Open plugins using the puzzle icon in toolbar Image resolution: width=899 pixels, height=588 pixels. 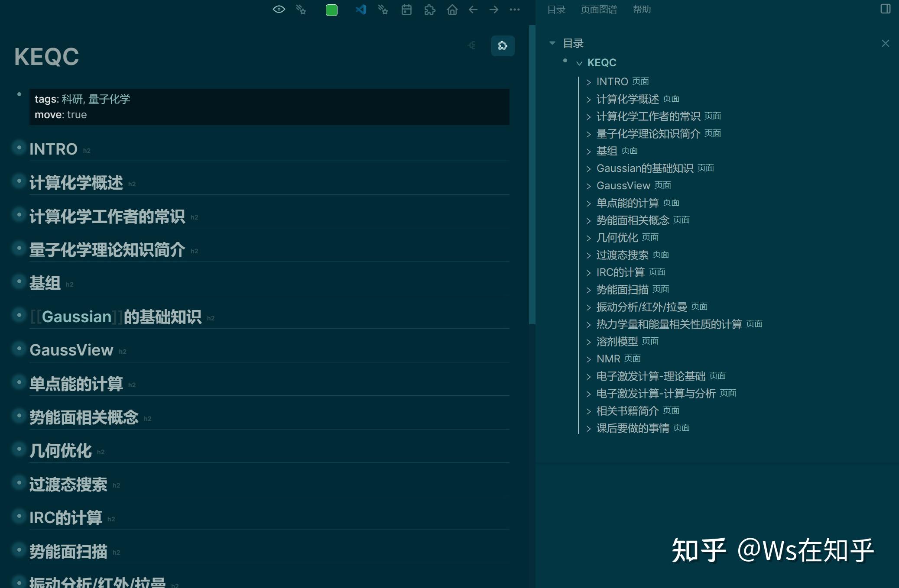tap(429, 9)
